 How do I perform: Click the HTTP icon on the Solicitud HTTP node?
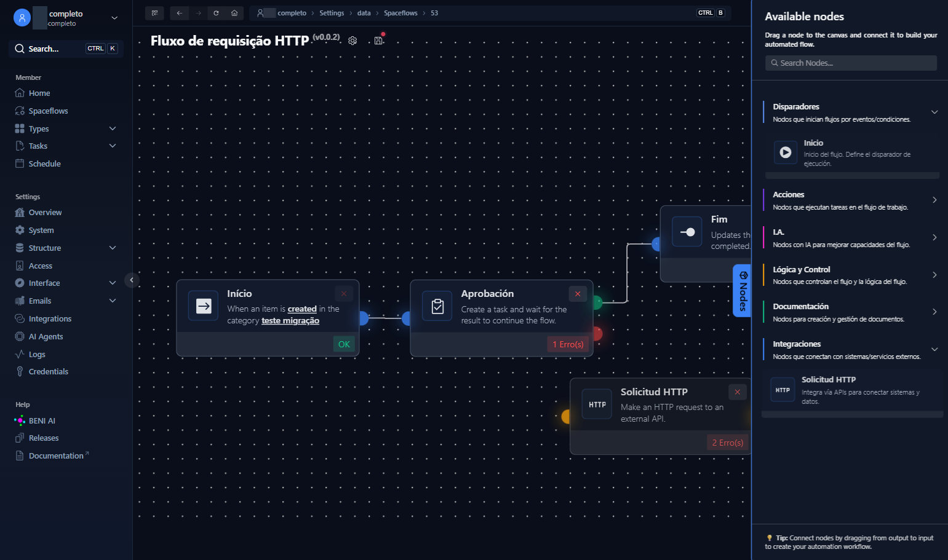click(x=597, y=404)
